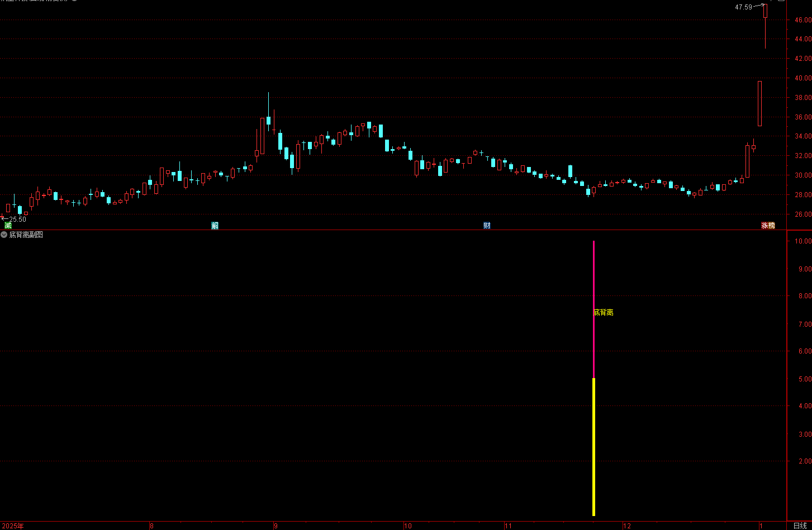The image size is (812, 530).
Task: Open the 日线 period selector
Action: (x=800, y=526)
